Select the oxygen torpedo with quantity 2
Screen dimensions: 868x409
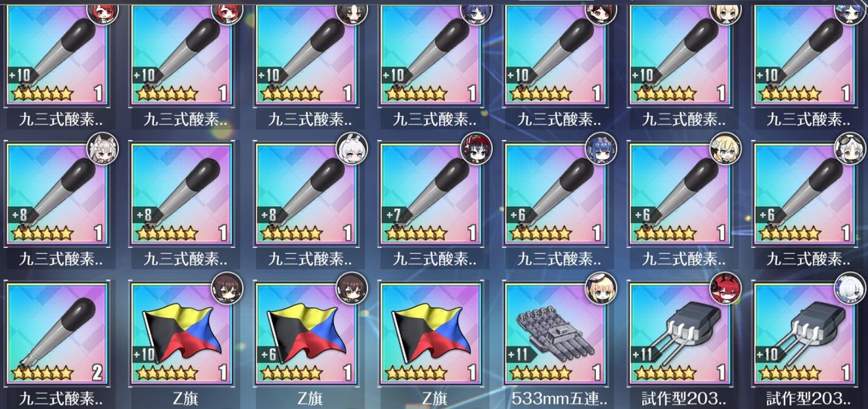(58, 334)
